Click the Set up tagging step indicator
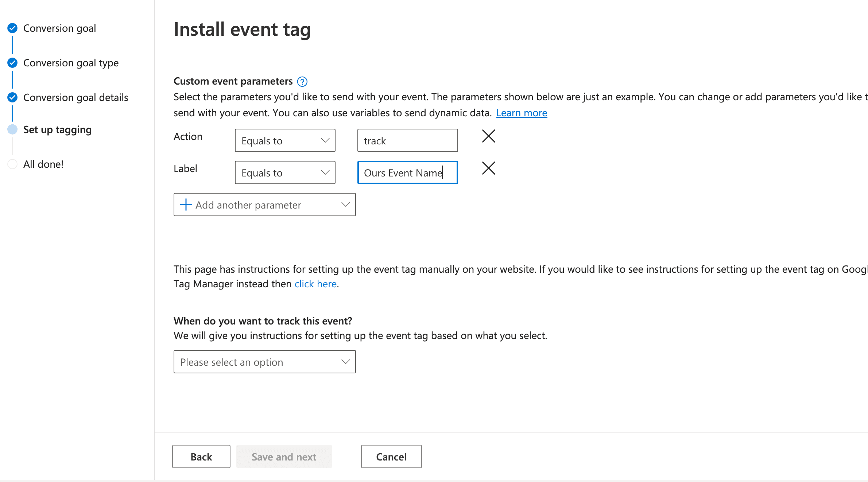868x482 pixels. tap(12, 129)
